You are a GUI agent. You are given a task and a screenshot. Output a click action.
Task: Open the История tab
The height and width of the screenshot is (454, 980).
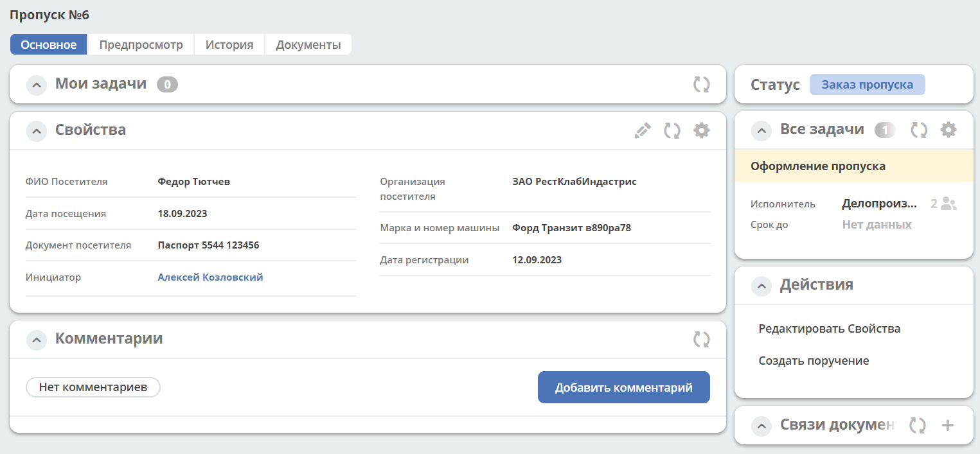click(229, 45)
